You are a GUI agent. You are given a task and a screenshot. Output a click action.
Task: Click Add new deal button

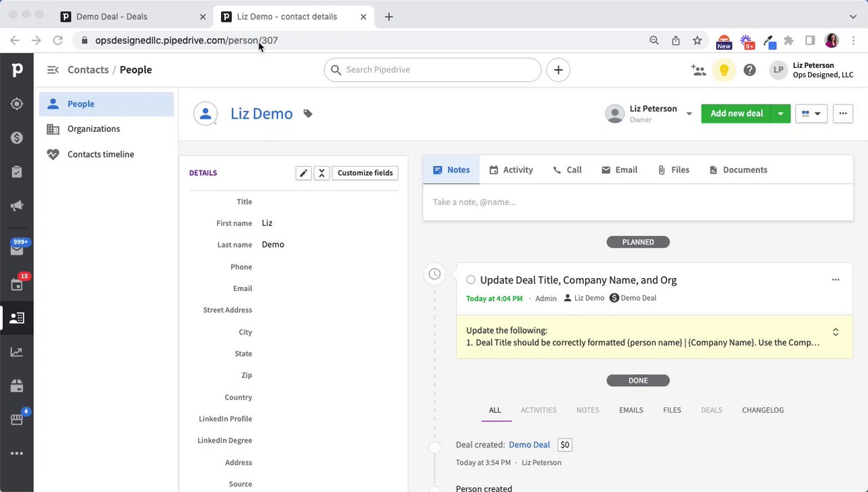(736, 114)
